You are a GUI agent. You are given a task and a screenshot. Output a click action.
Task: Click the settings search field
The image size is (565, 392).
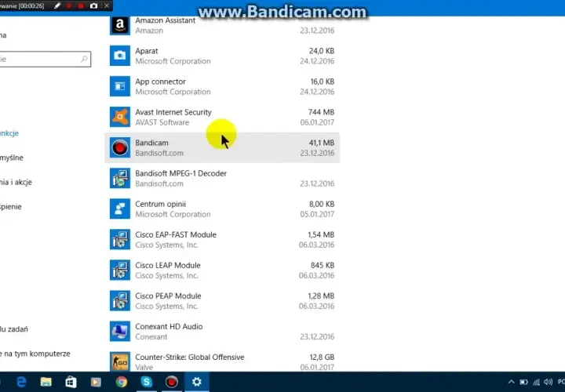45,59
